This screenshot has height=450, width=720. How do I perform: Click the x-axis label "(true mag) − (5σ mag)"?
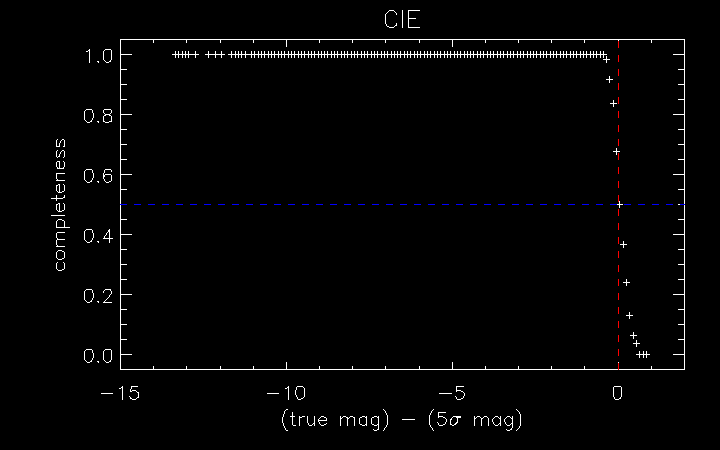tap(402, 420)
